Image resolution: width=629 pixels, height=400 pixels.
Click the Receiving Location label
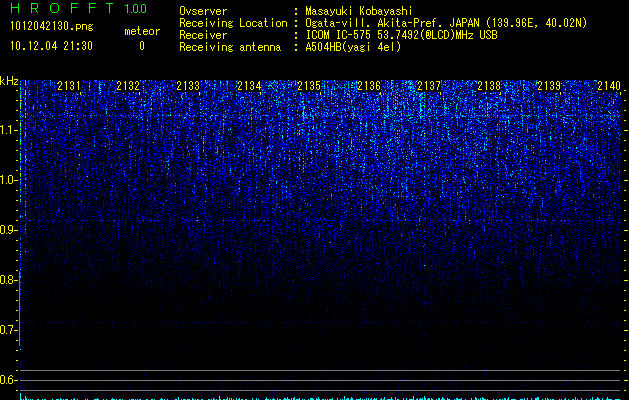[233, 23]
